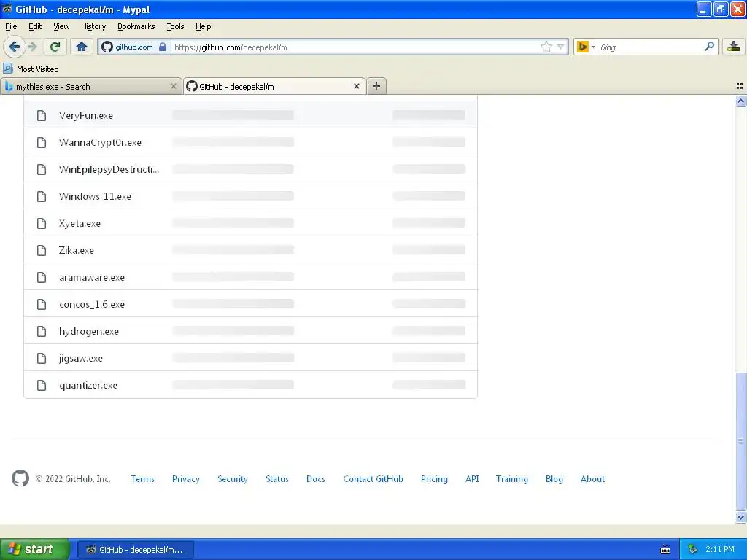
Task: Click the file icon beside jigsaw.exe
Action: 42,358
